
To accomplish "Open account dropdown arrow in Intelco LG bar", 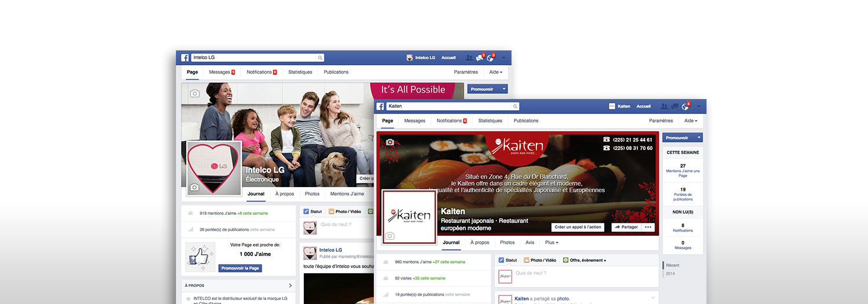I will tap(503, 58).
